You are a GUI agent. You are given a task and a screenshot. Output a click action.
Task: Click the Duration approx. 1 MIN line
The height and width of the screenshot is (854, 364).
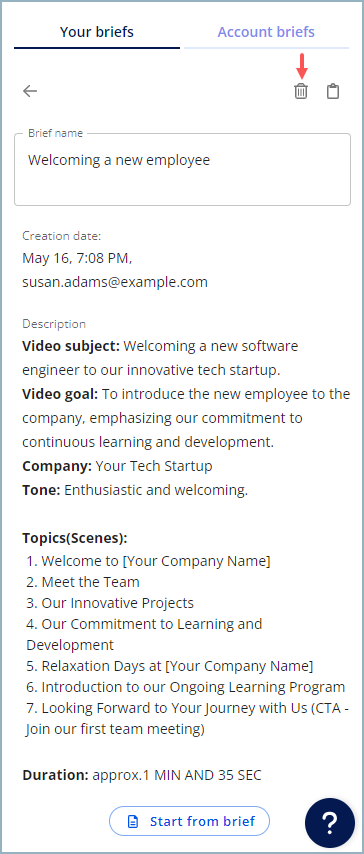click(x=142, y=775)
